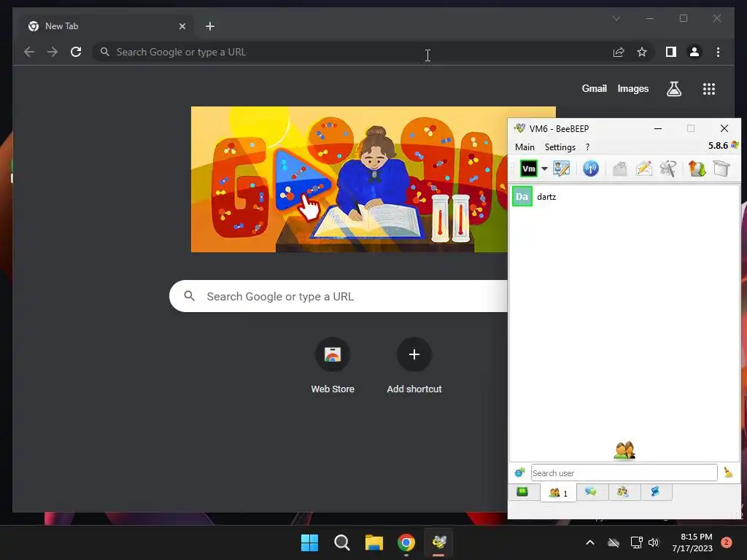
Task: Click the envelope with pencil compose icon
Action: click(x=643, y=168)
